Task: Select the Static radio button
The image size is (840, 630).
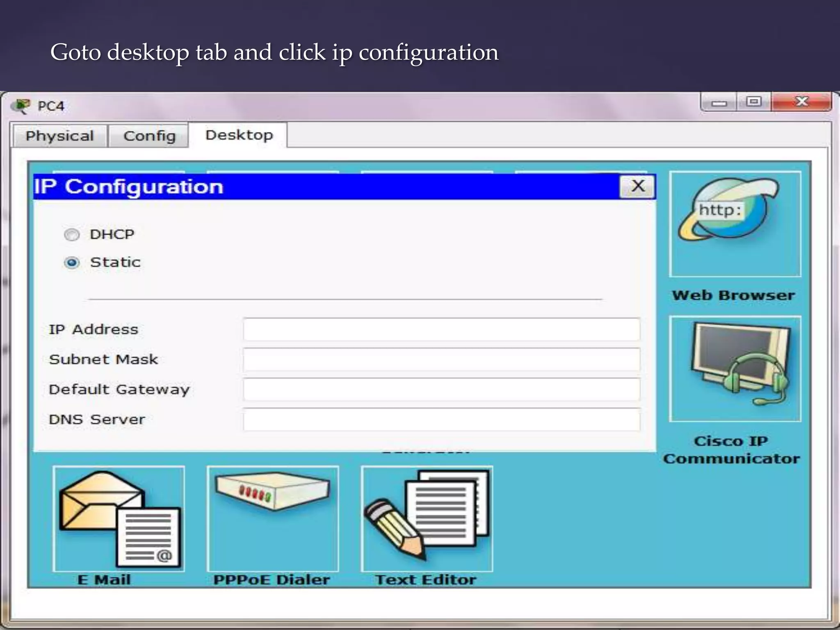Action: (72, 262)
